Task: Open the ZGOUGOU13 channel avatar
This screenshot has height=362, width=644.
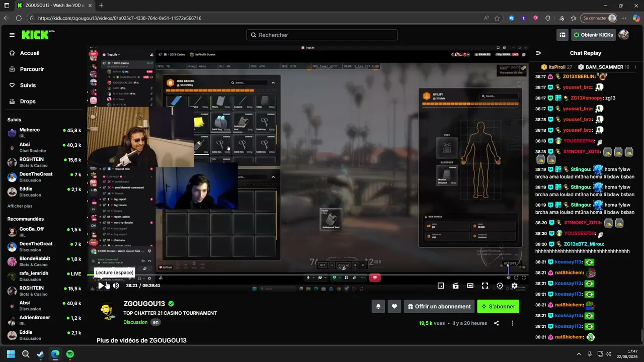Action: point(107,311)
